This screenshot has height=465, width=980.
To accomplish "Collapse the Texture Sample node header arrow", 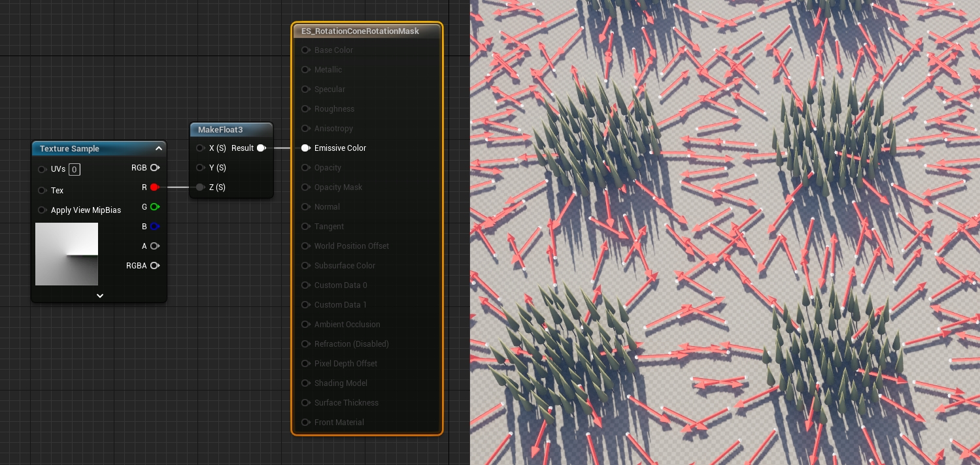I will (x=158, y=149).
